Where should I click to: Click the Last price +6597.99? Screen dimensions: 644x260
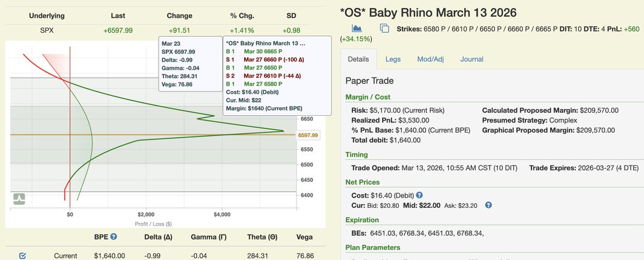(118, 30)
